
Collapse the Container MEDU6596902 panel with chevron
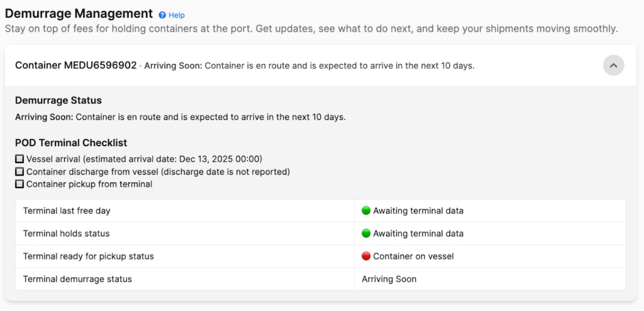(613, 65)
